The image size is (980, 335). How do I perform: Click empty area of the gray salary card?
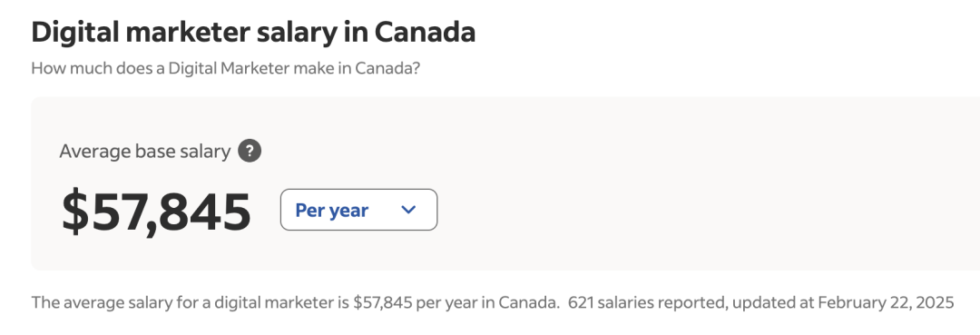(x=688, y=188)
